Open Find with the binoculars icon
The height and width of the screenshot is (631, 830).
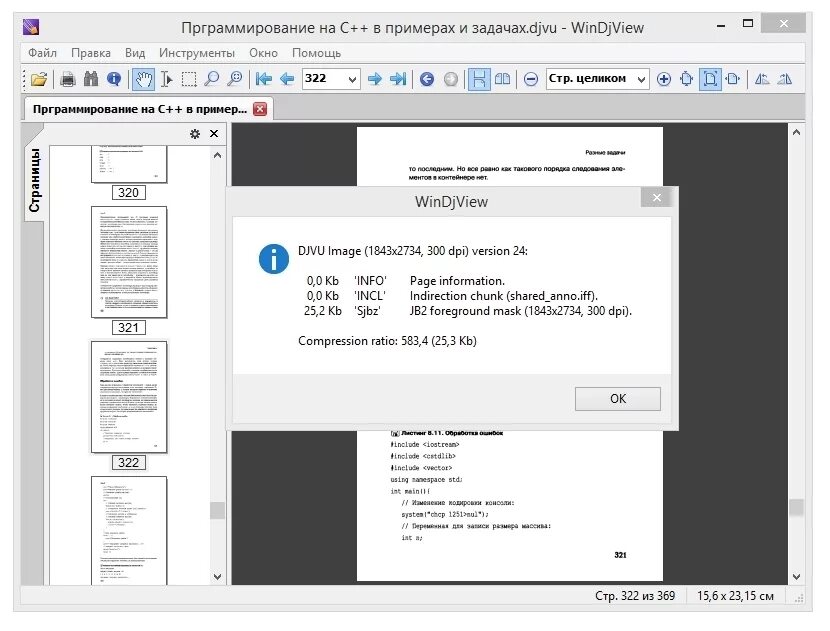click(91, 79)
